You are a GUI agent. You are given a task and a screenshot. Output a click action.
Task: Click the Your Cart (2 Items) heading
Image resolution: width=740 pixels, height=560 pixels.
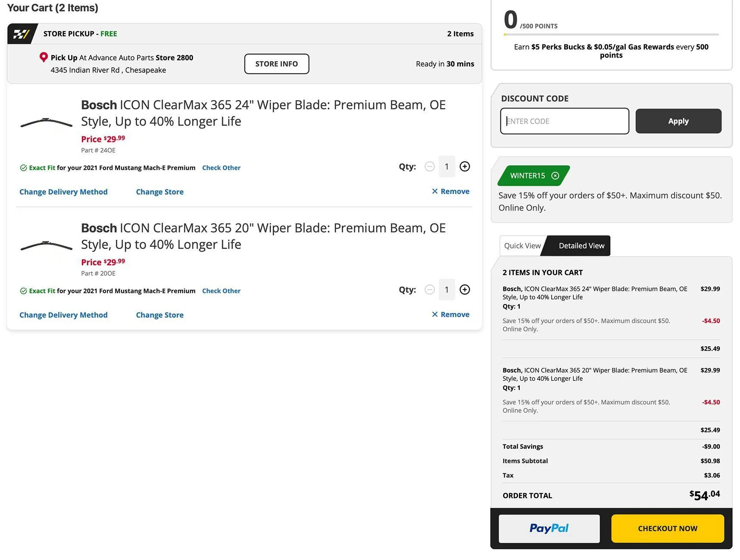coord(53,8)
